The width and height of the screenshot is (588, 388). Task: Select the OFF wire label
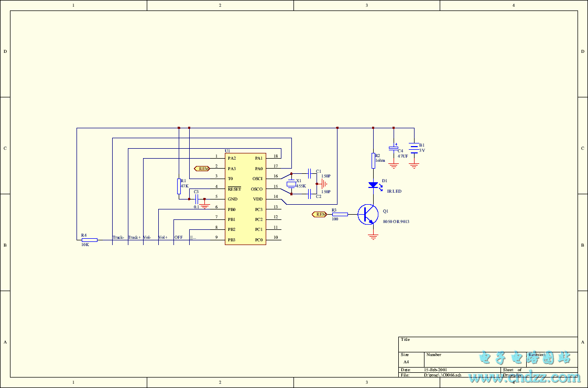pos(178,237)
